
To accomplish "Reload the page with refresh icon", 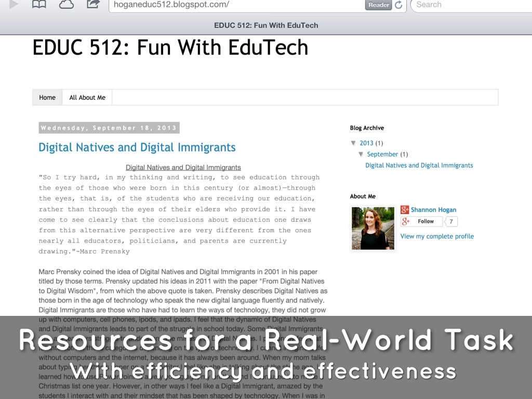I will point(399,5).
